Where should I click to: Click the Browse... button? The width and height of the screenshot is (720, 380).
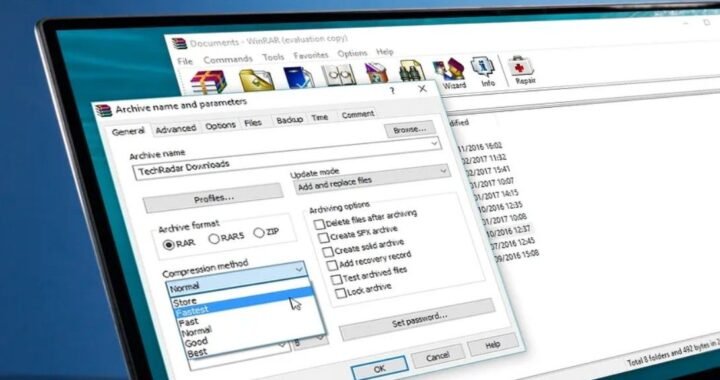pyautogui.click(x=410, y=129)
